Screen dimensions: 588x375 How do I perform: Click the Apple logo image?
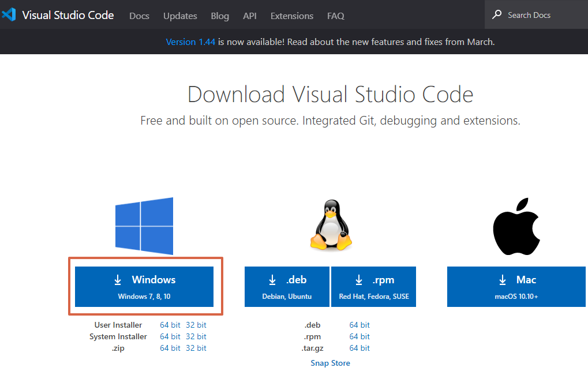[x=516, y=227]
